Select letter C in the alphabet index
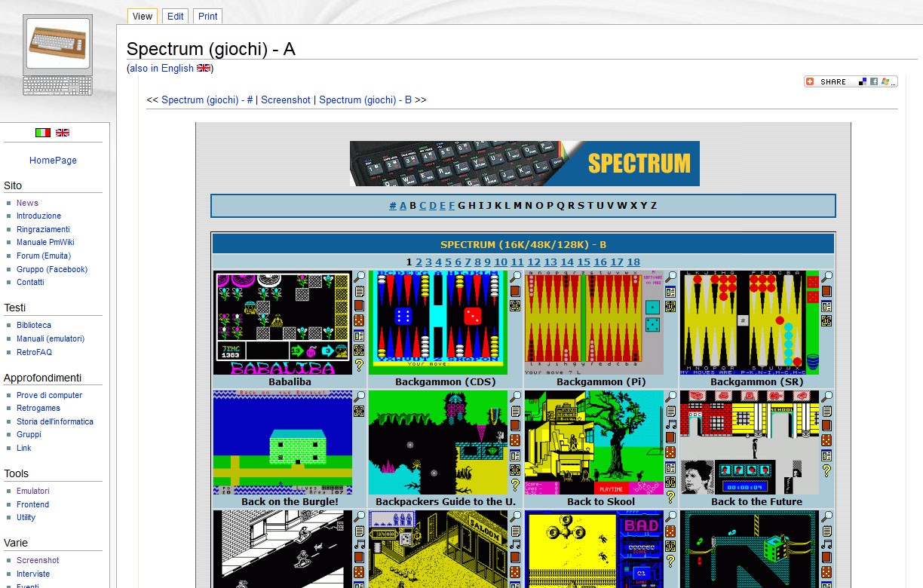The width and height of the screenshot is (923, 588). click(423, 206)
